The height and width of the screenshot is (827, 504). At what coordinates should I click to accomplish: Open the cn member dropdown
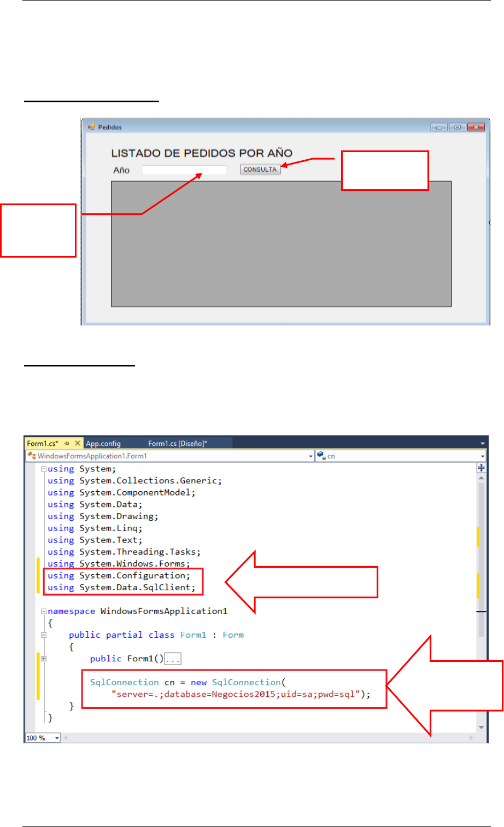click(x=483, y=456)
